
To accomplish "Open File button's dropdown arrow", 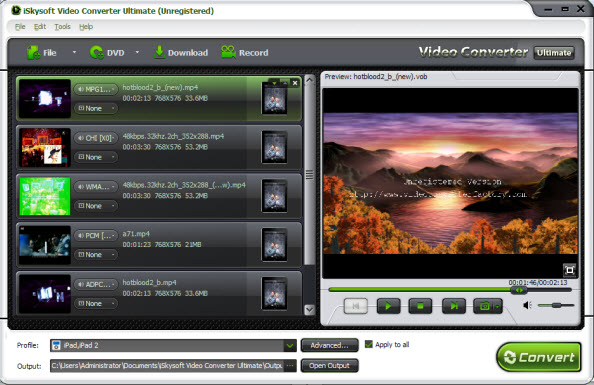I will point(74,52).
